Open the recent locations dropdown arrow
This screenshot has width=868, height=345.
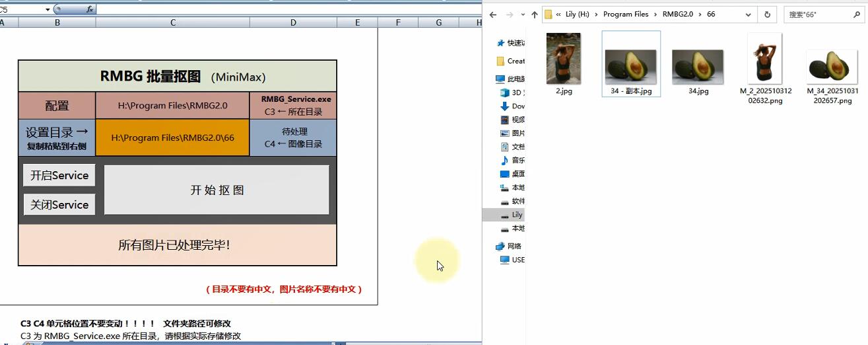522,15
